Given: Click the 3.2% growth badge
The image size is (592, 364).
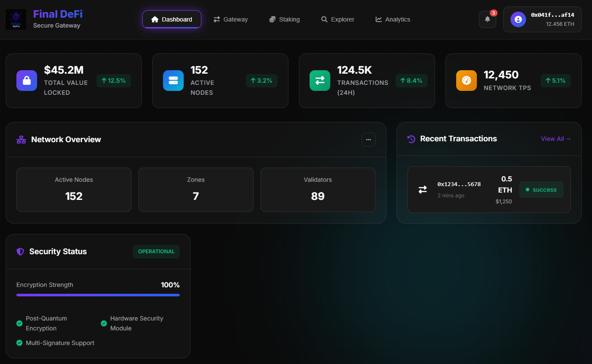Looking at the screenshot, I should [x=262, y=81].
